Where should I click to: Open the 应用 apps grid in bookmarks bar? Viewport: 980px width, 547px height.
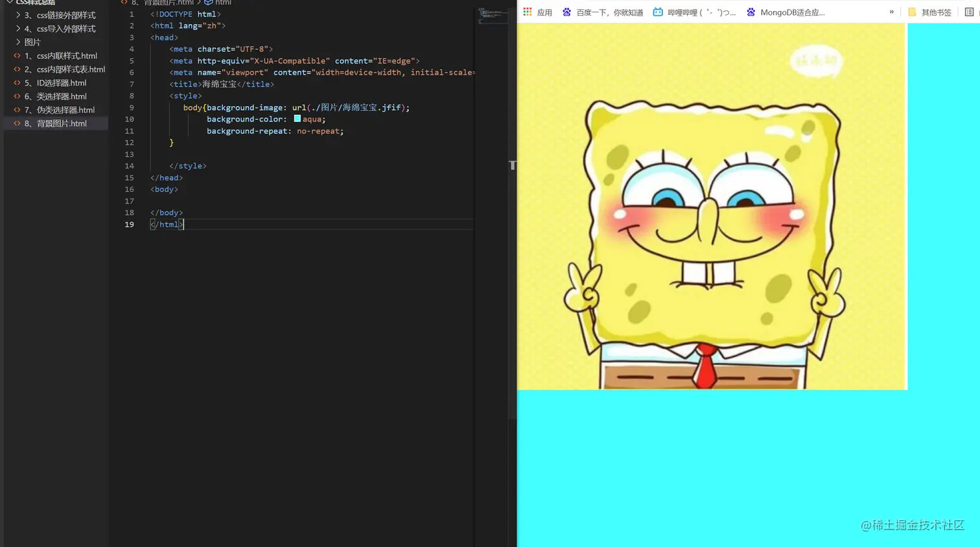click(537, 12)
